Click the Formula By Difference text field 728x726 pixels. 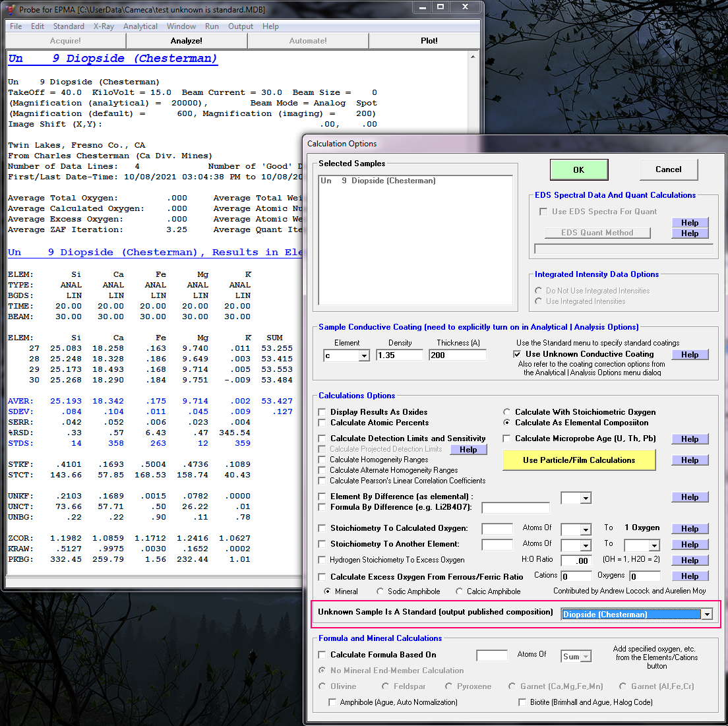coord(516,508)
